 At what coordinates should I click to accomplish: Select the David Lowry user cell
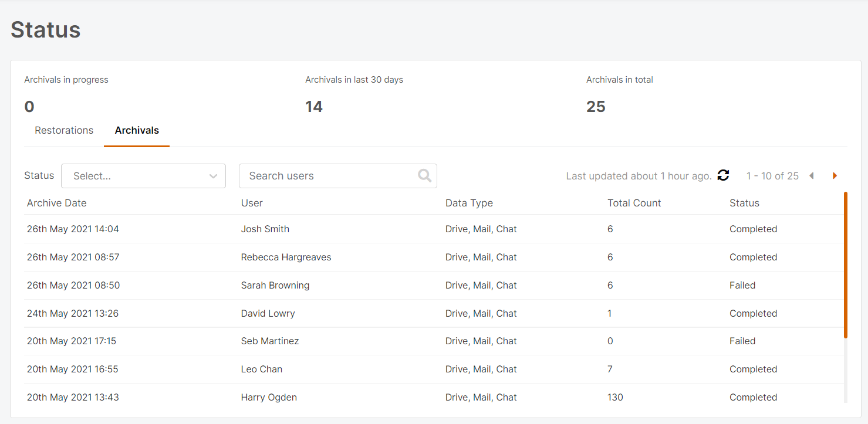268,313
